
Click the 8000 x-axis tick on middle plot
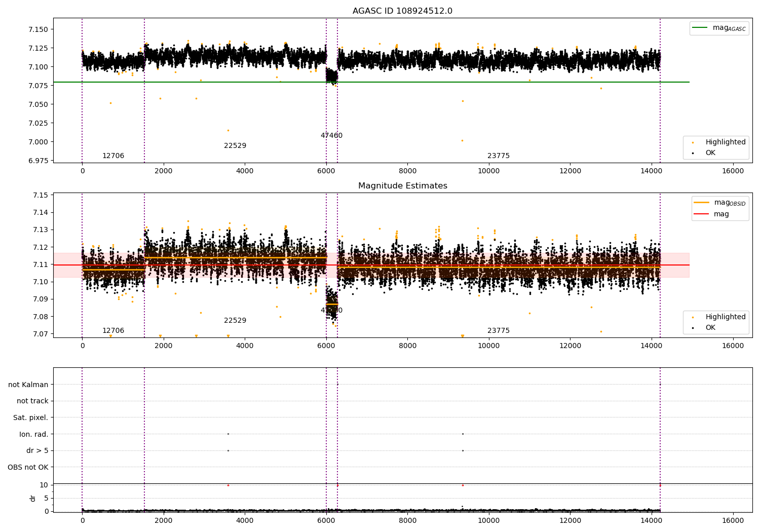(407, 346)
